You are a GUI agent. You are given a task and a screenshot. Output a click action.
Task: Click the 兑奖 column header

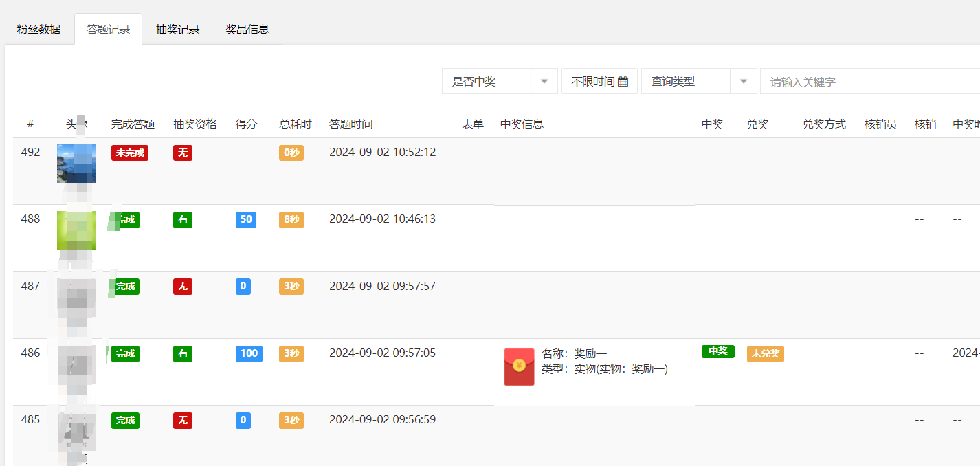(758, 124)
